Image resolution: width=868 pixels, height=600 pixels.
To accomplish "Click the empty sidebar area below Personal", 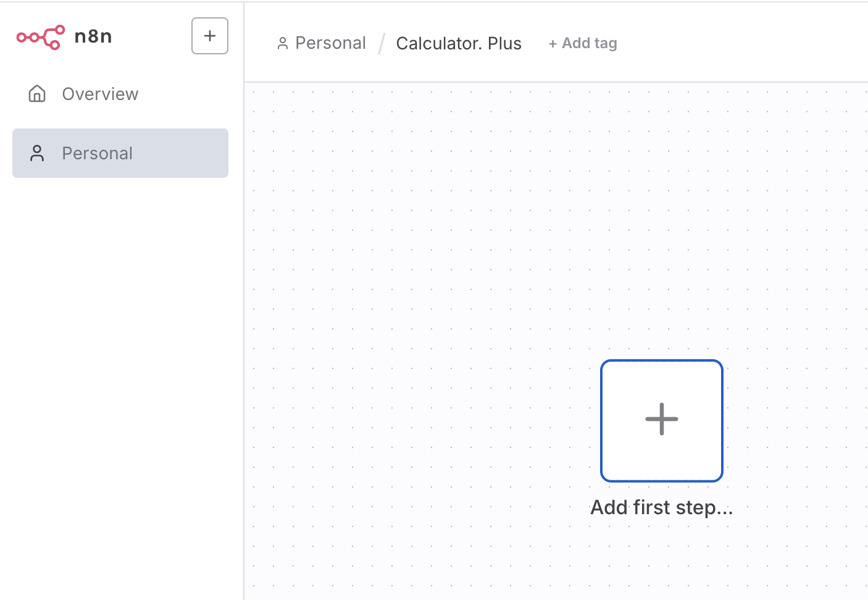I will [120, 370].
